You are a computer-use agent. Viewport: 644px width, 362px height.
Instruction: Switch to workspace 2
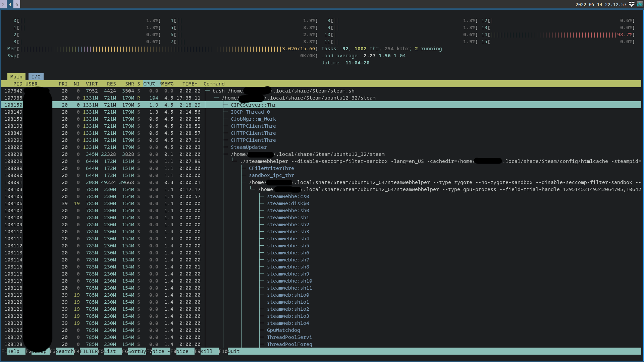coord(3,4)
